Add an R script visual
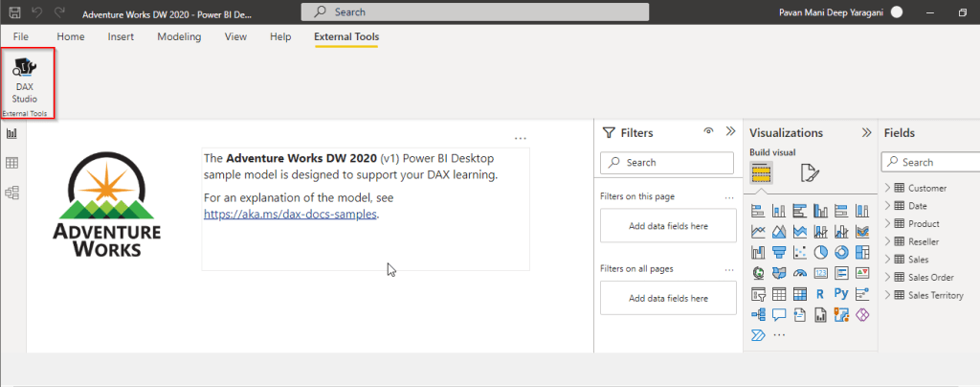980x387 pixels. pyautogui.click(x=821, y=294)
